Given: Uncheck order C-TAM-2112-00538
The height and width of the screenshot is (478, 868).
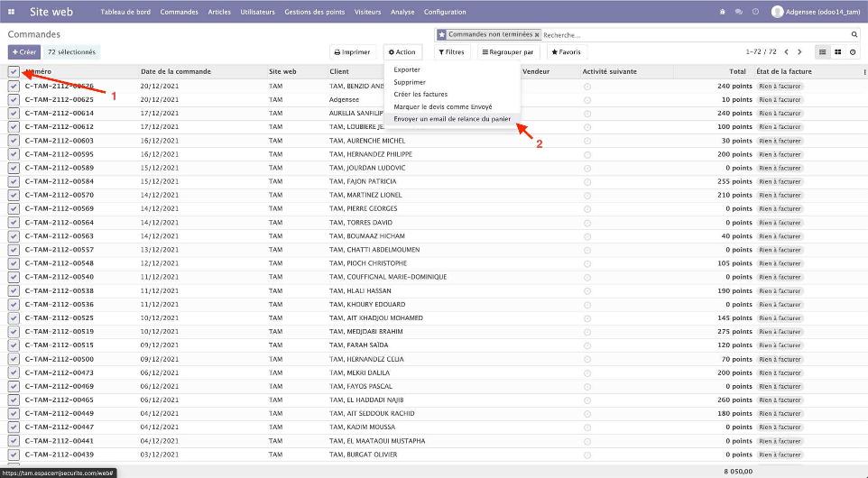Looking at the screenshot, I should tap(14, 290).
